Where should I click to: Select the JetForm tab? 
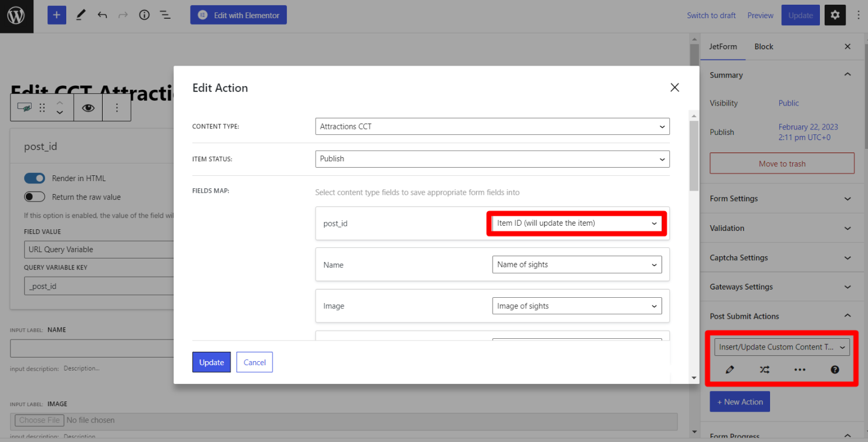click(723, 47)
